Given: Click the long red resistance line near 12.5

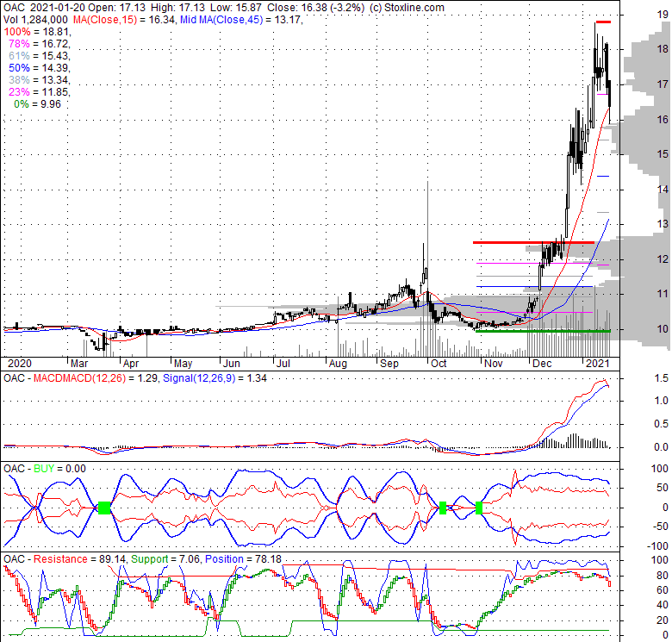Looking at the screenshot, I should tap(533, 242).
